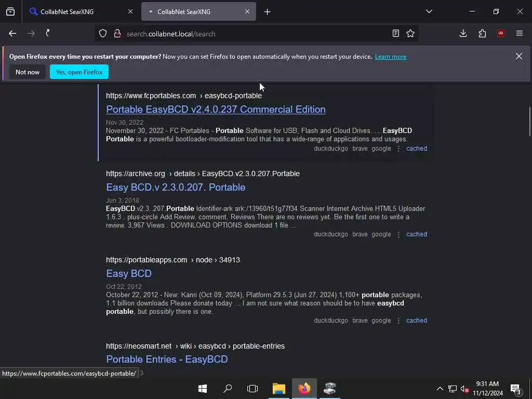Bookmark this page with star

pos(410,34)
